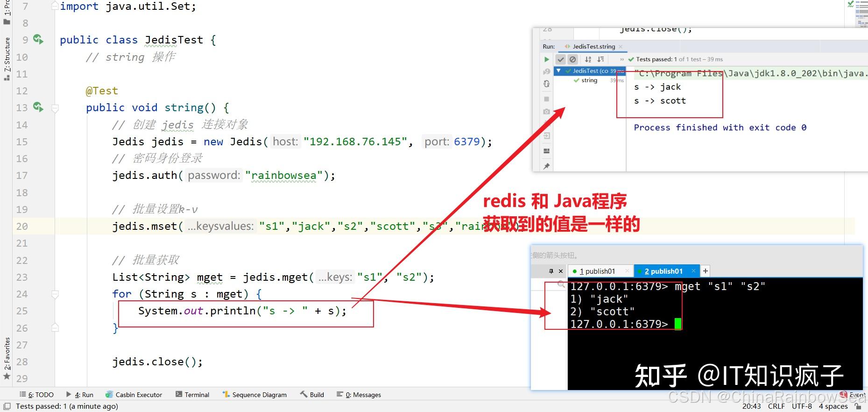This screenshot has width=868, height=412.
Task: Click the rerun failed tests icon
Action: click(x=547, y=71)
